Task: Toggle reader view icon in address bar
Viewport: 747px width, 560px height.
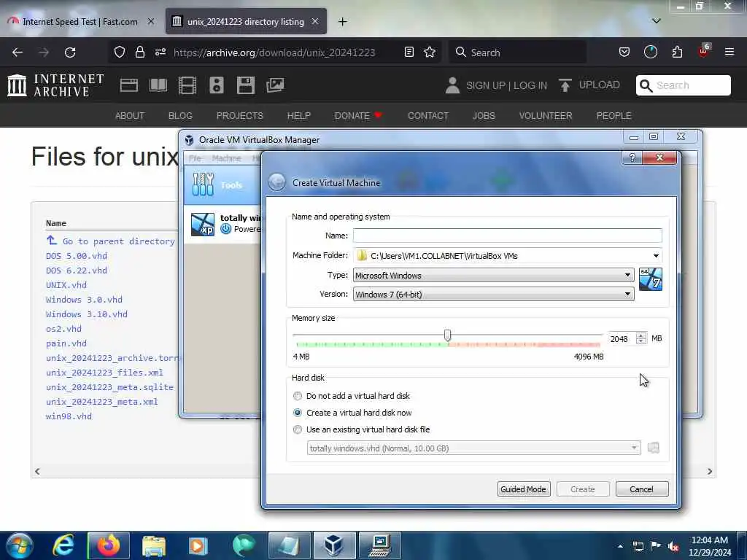Action: click(409, 52)
